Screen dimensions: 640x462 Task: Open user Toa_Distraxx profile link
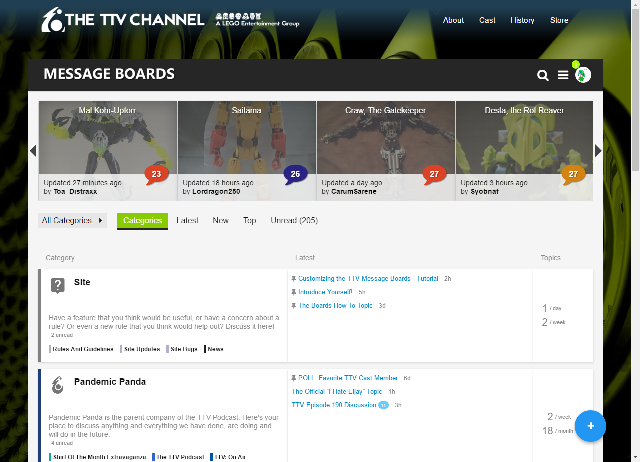tap(76, 192)
